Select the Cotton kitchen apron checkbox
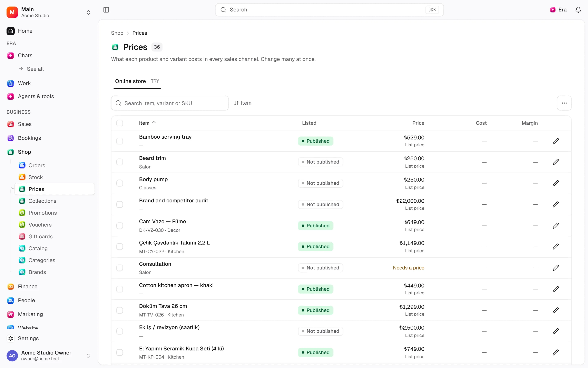The width and height of the screenshot is (588, 368). coord(120,289)
